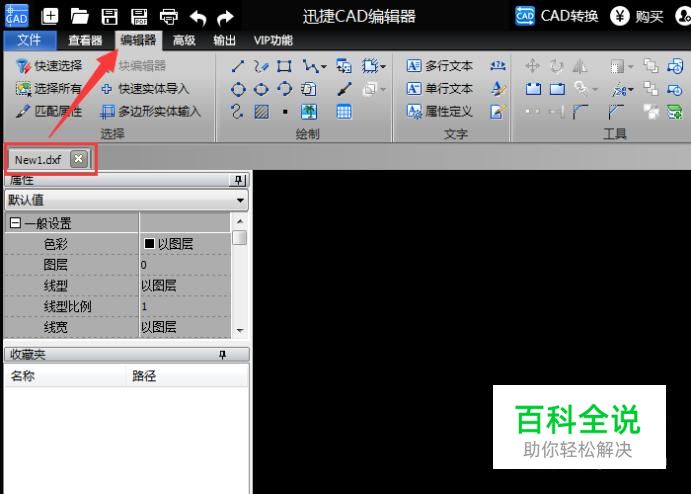Viewport: 691px width, 494px height.
Task: Select the Line drawing tool
Action: point(238,66)
